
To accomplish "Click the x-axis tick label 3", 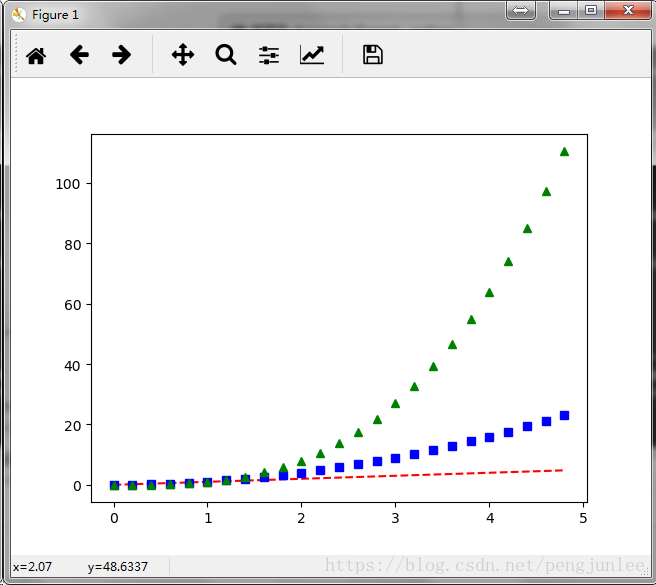I will (395, 518).
